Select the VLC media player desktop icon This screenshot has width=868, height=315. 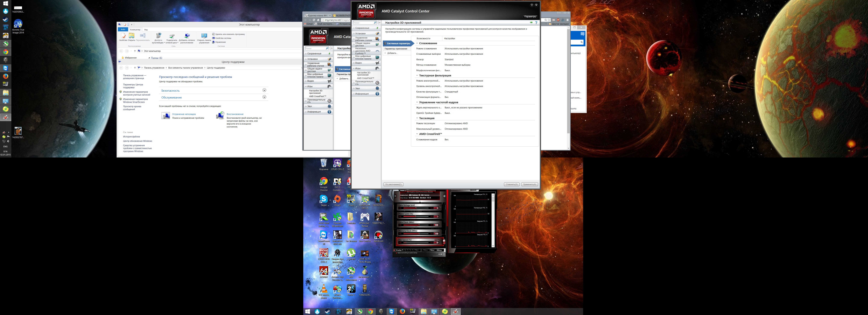coord(324,292)
